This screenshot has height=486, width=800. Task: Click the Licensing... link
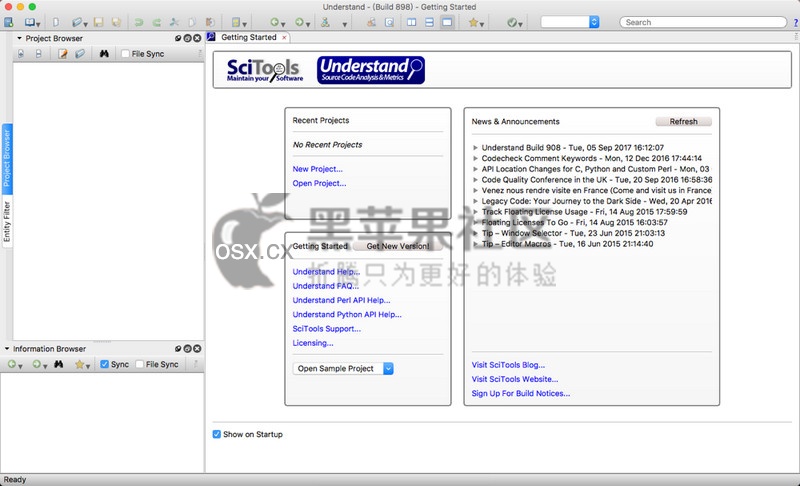(313, 343)
